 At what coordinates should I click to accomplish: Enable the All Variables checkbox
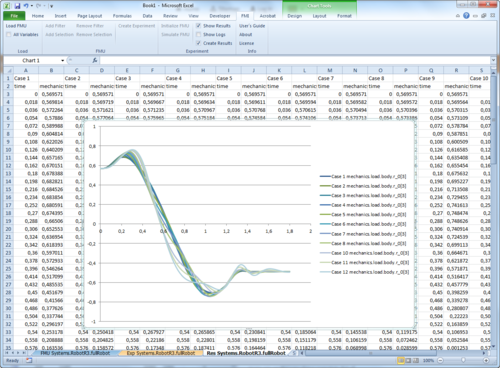tap(9, 34)
